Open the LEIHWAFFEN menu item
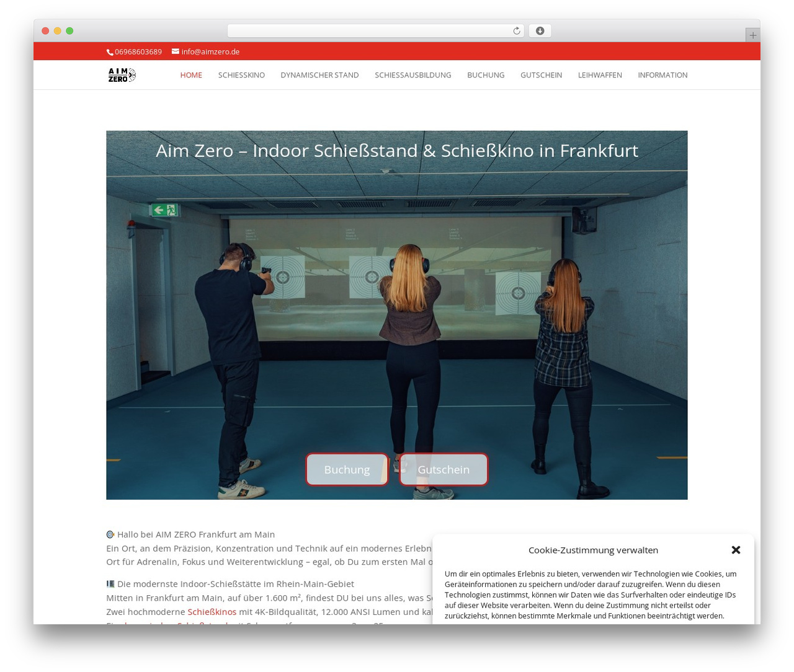Image resolution: width=794 pixels, height=672 pixels. [600, 75]
